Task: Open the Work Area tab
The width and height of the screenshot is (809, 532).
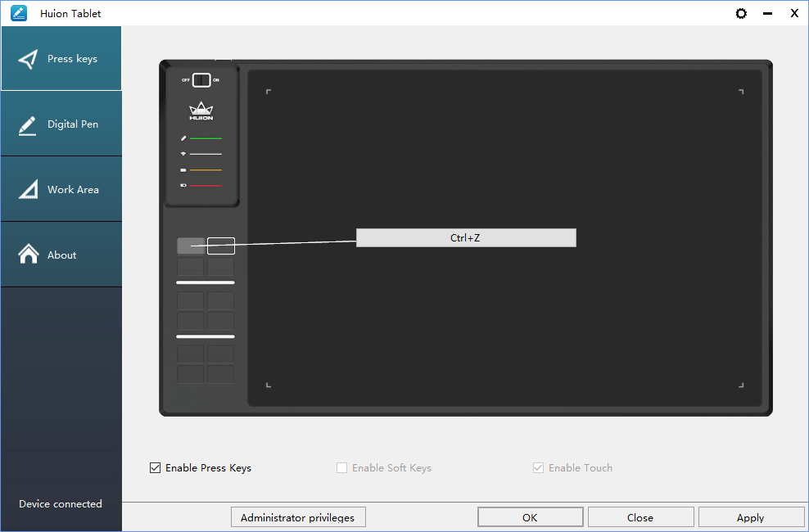Action: coord(61,189)
